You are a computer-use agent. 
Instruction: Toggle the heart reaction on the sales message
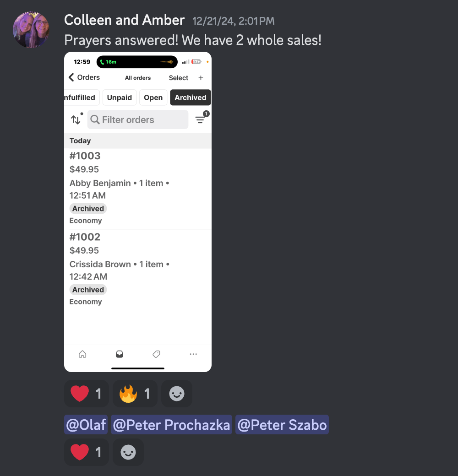(87, 394)
